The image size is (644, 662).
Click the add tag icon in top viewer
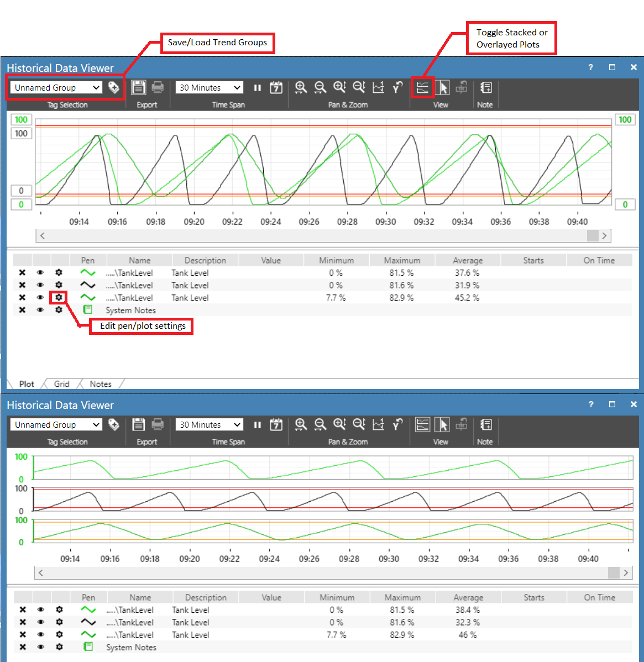click(x=113, y=87)
